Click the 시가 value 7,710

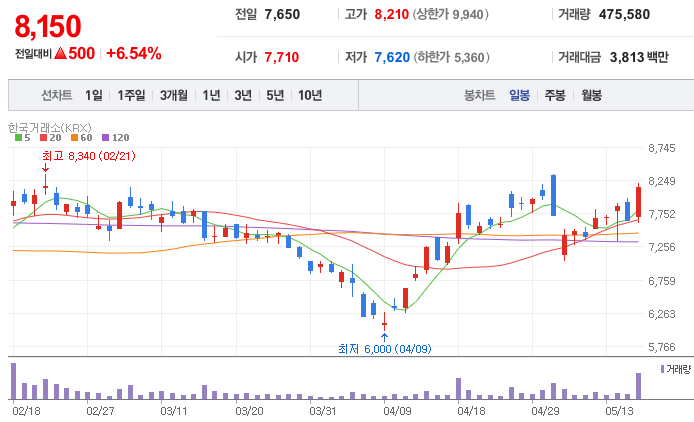282,57
